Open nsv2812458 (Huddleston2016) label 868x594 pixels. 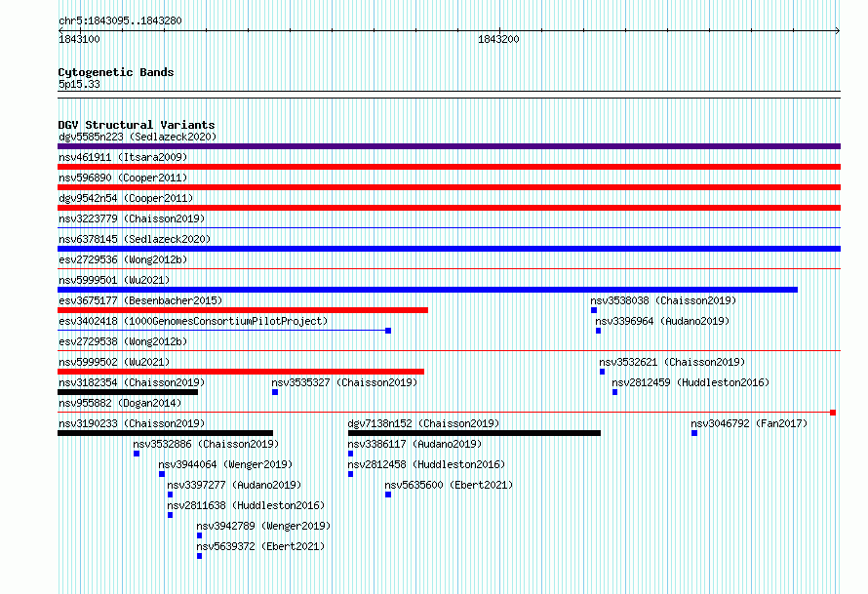tap(426, 464)
